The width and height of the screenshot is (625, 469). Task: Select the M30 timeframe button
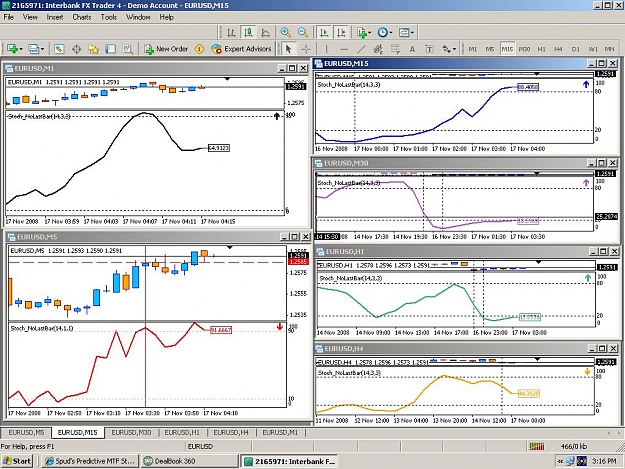coord(524,49)
